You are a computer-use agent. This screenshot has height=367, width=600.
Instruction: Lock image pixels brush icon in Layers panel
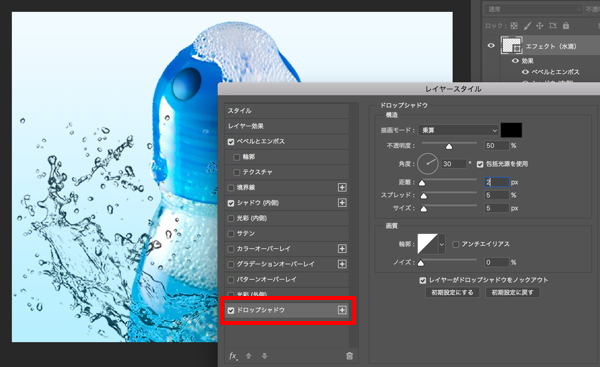point(527,26)
